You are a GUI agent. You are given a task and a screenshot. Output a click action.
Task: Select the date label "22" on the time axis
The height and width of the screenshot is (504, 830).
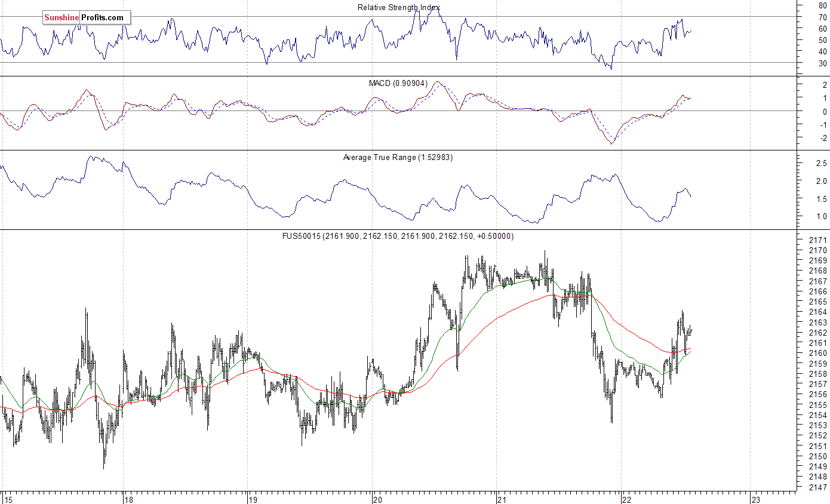click(x=627, y=499)
